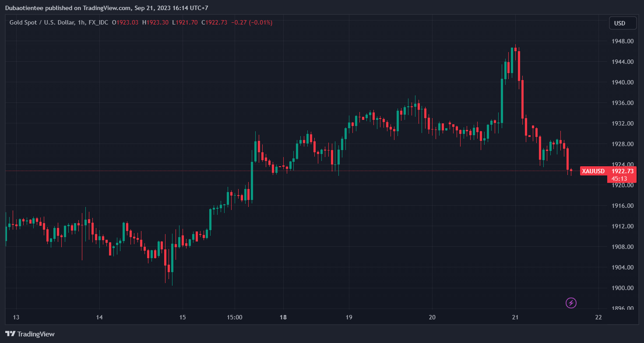Click the 21 date marker on time axis
This screenshot has height=343, width=644.
pyautogui.click(x=515, y=317)
